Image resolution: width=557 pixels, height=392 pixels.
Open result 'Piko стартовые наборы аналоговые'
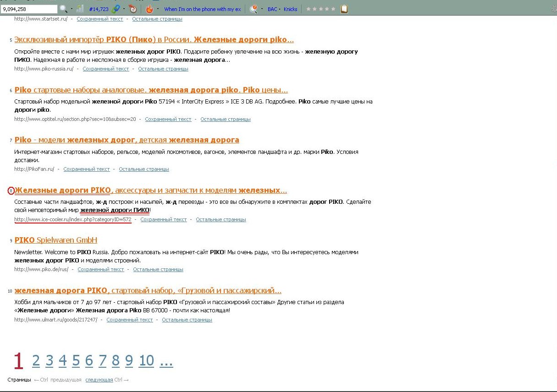(151, 90)
